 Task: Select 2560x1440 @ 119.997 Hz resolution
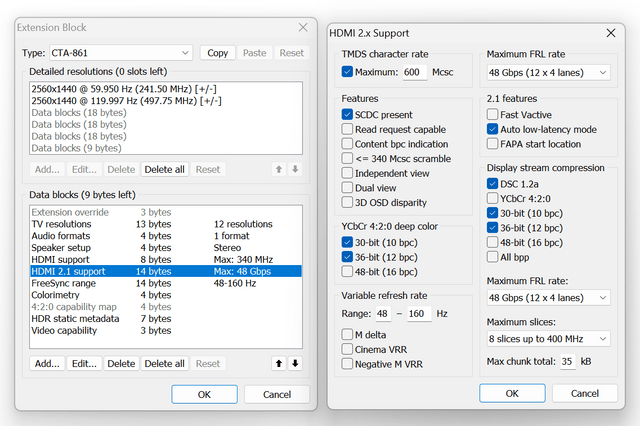click(x=166, y=101)
